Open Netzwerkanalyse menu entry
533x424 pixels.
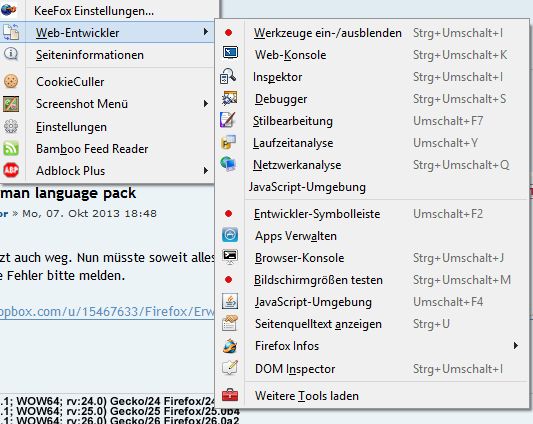coord(372,165)
